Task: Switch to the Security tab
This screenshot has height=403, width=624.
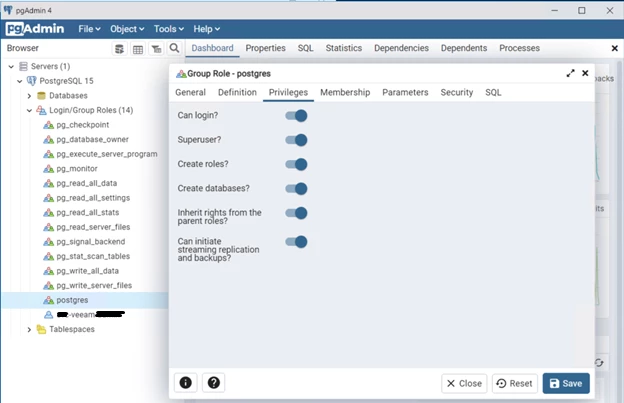Action: click(456, 92)
